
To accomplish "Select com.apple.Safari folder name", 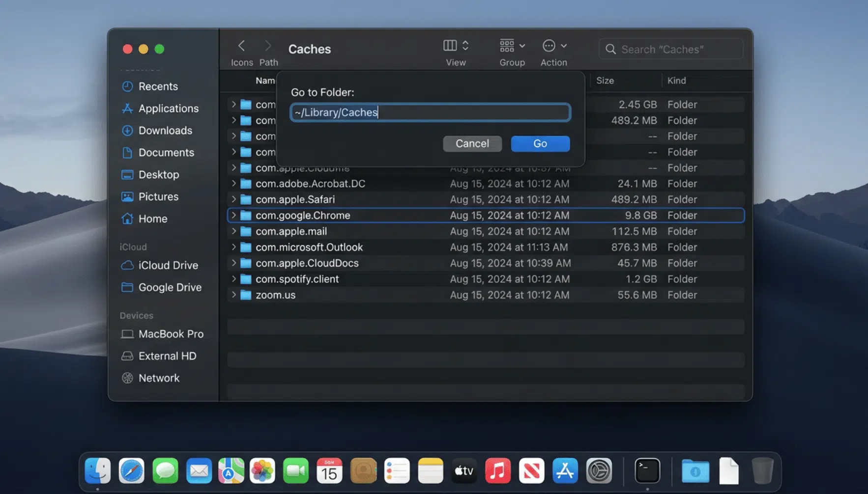I will pyautogui.click(x=295, y=199).
